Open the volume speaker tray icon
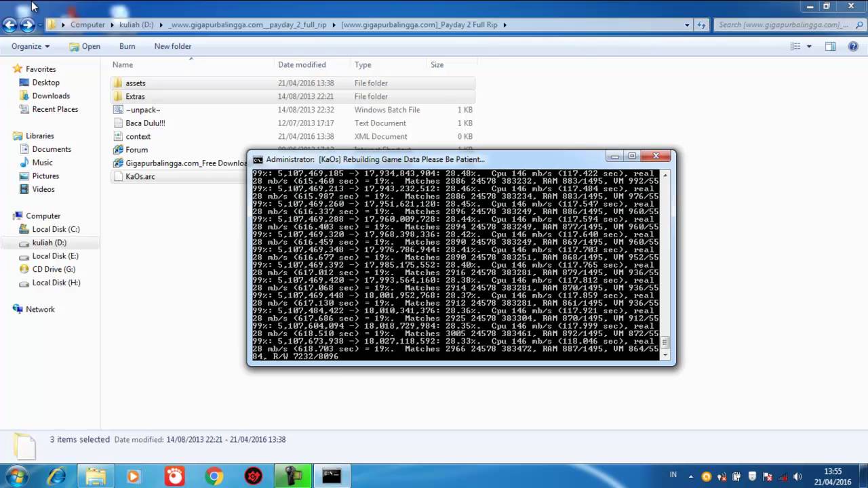The height and width of the screenshot is (488, 868). (x=797, y=476)
